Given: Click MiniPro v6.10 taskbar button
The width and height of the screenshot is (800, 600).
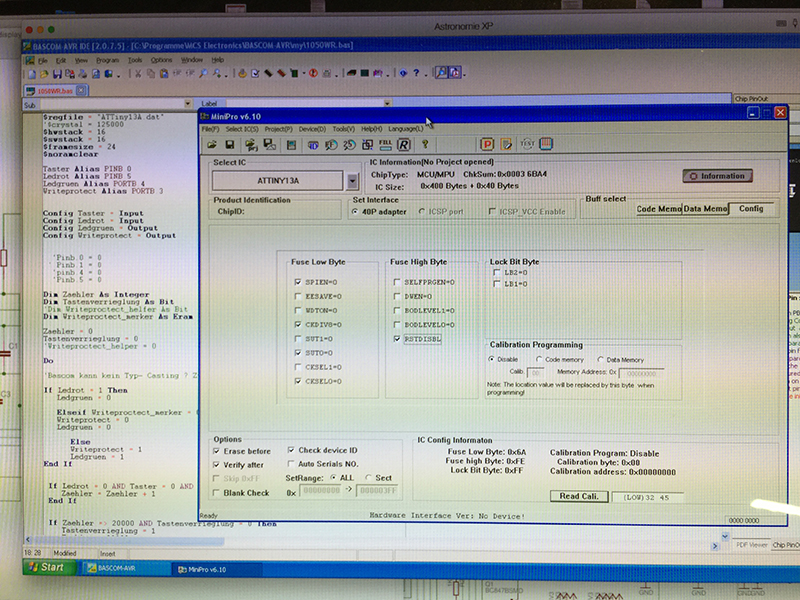Looking at the screenshot, I should 218,569.
